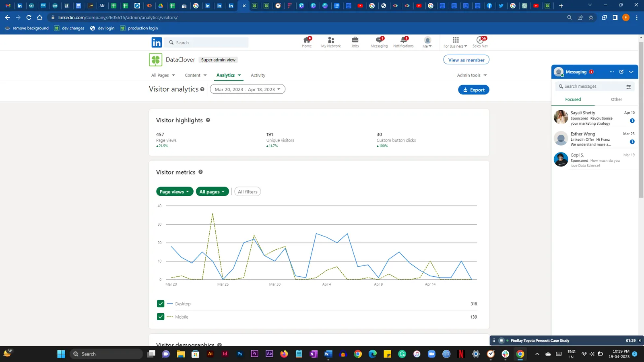This screenshot has width=644, height=362.
Task: Open My Network icon
Action: tap(331, 42)
